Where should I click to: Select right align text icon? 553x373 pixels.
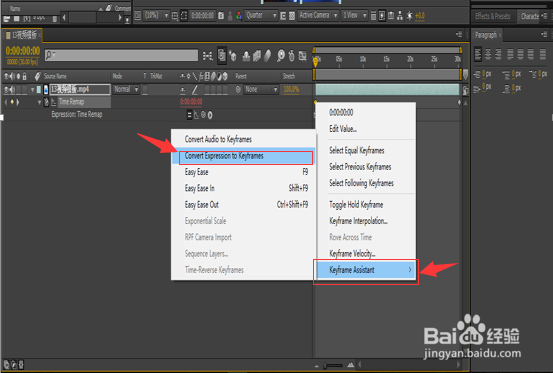pos(498,55)
